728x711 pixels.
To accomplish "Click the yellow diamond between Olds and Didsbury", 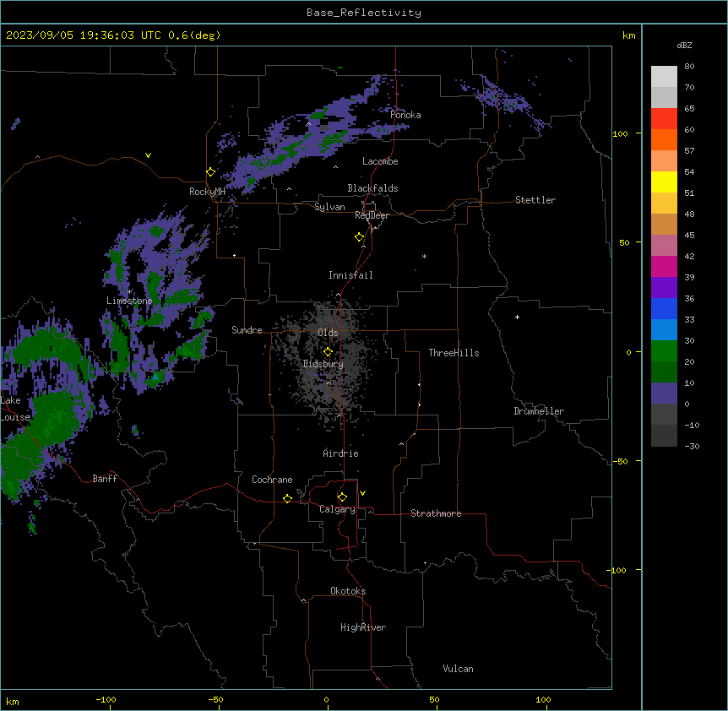I will point(328,352).
